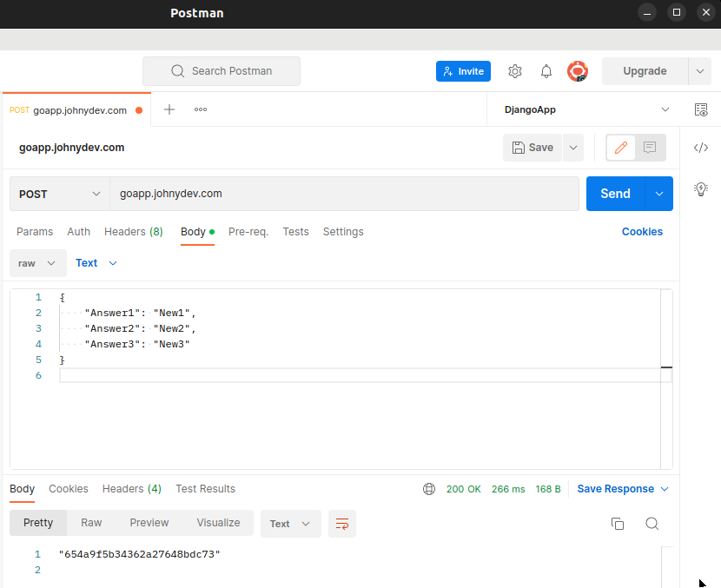Expand Send button options arrow
The image size is (721, 588).
(x=659, y=194)
